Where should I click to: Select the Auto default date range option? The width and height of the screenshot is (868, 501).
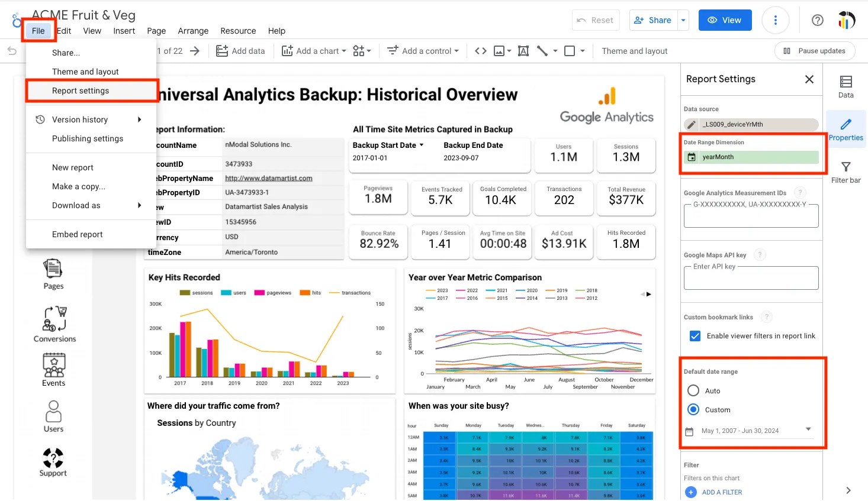click(693, 390)
